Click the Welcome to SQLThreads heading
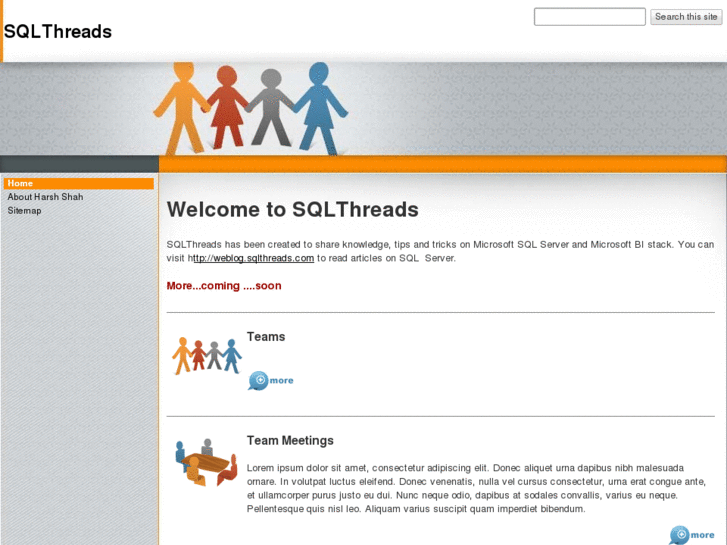This screenshot has height=545, width=727. click(x=293, y=209)
